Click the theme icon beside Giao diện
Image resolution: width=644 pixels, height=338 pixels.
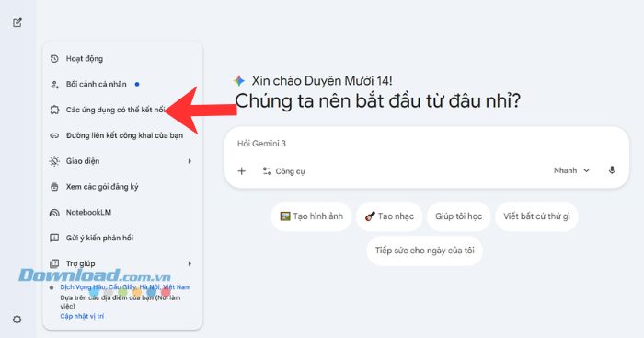coord(54,161)
